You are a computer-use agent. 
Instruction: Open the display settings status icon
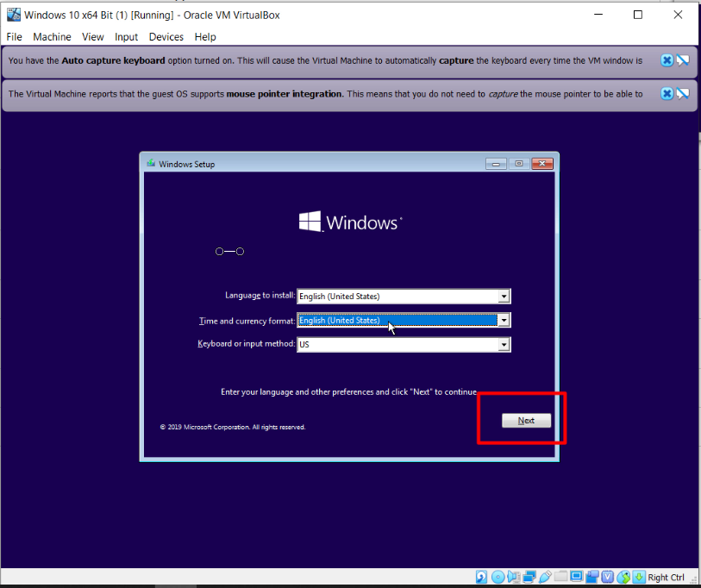coord(577,577)
